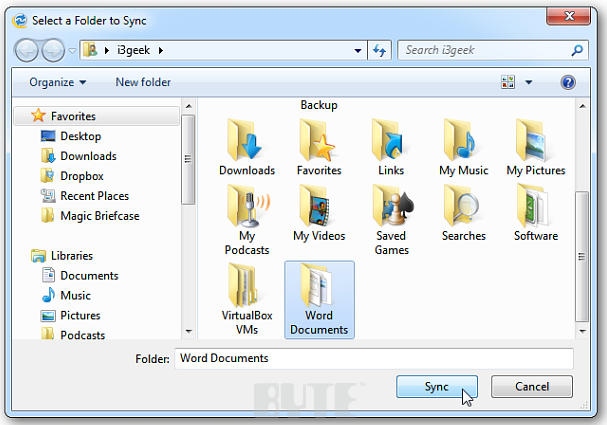Open the Organize dropdown menu

pos(58,82)
